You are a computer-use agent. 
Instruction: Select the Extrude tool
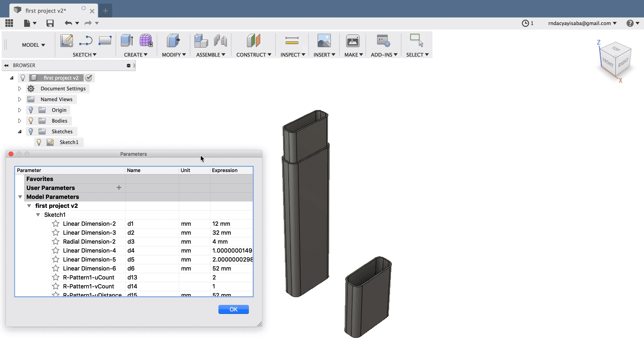pos(127,40)
